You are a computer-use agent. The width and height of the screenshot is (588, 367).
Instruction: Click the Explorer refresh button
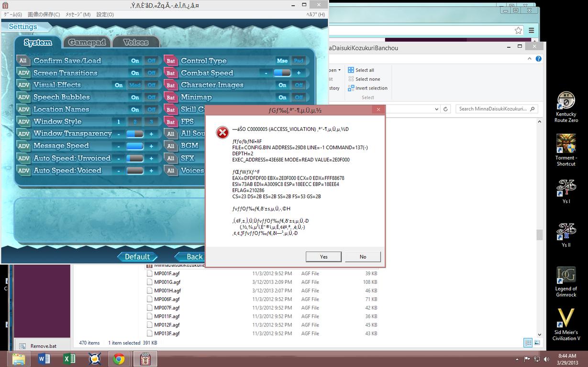[x=445, y=109]
